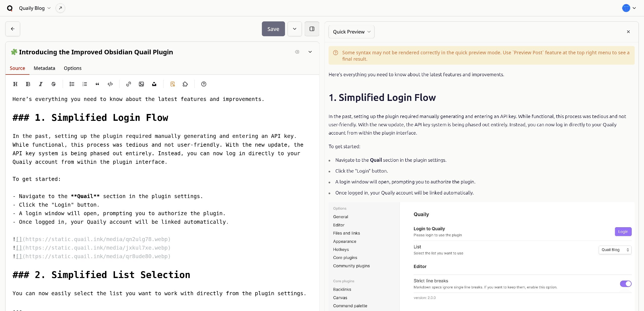Clear the post title with the small x icon
Viewport: 644px width, 311px height.
tap(297, 52)
